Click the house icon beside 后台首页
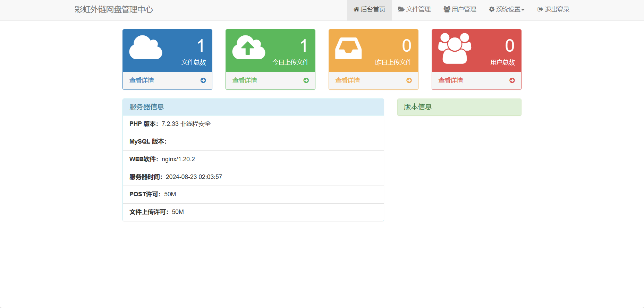The height and width of the screenshot is (308, 644). click(356, 9)
